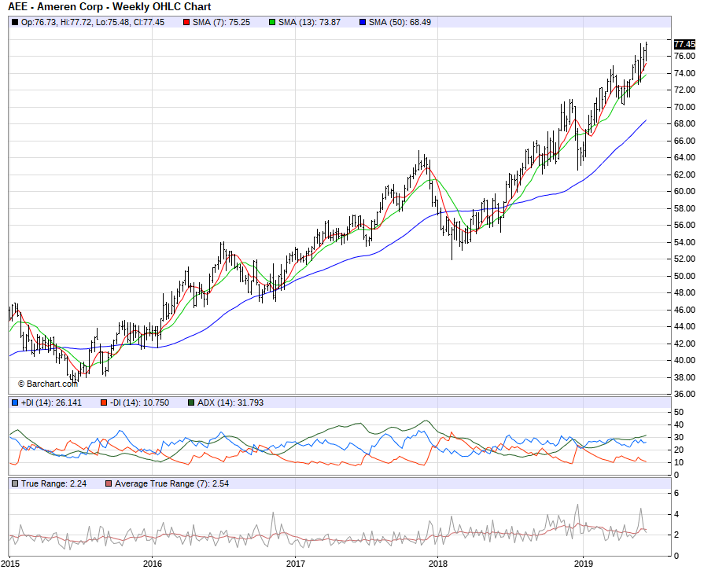The height and width of the screenshot is (588, 704).
Task: Click the 62.00 price axis label
Action: point(684,175)
